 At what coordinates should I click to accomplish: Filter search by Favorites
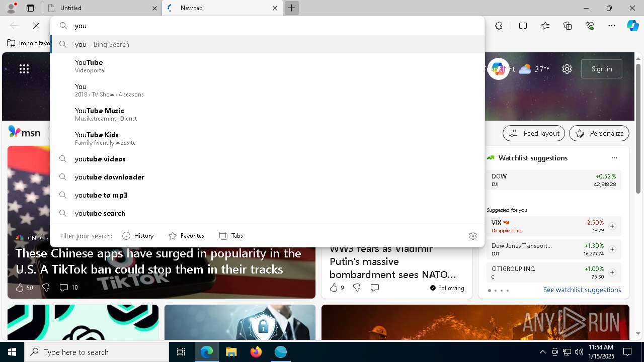(x=186, y=236)
